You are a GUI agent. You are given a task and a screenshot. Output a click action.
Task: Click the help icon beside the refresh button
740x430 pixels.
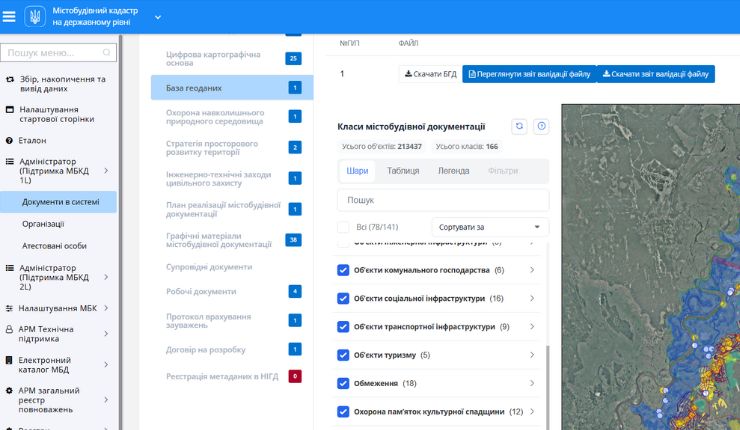click(x=541, y=126)
